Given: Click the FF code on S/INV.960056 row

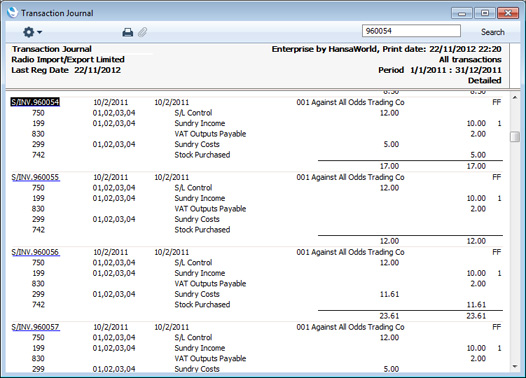Looking at the screenshot, I should (496, 252).
